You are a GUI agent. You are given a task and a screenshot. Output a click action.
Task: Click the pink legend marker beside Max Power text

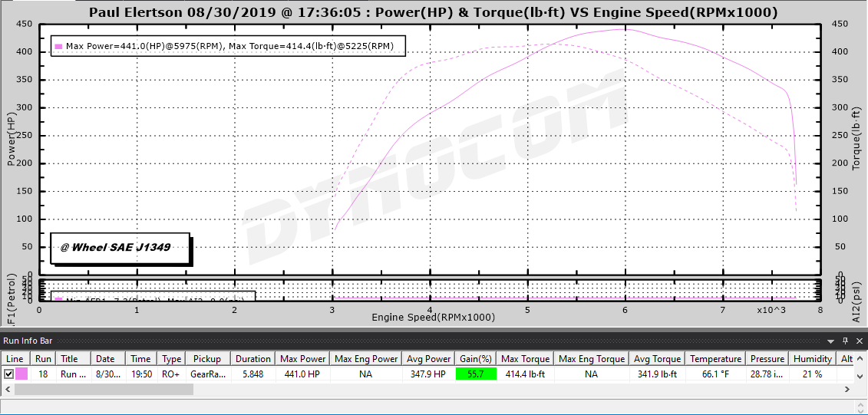coord(58,46)
